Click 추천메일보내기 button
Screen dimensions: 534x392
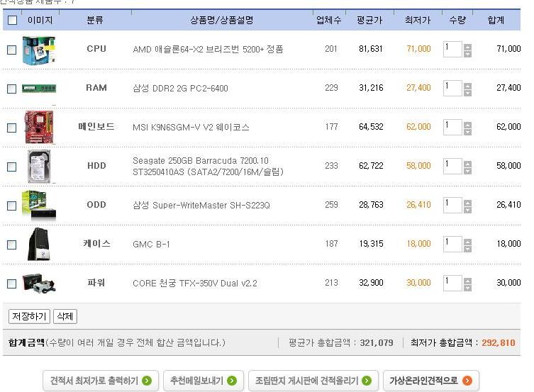[204, 381]
